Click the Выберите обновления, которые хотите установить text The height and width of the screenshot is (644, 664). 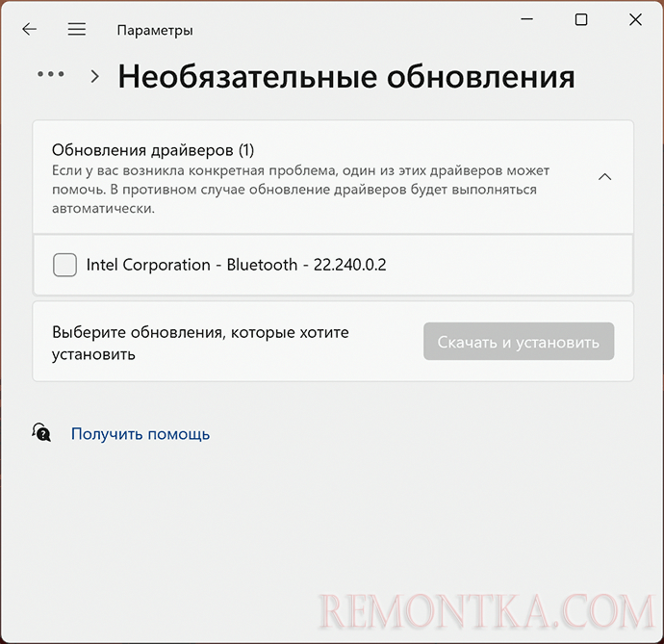click(200, 343)
